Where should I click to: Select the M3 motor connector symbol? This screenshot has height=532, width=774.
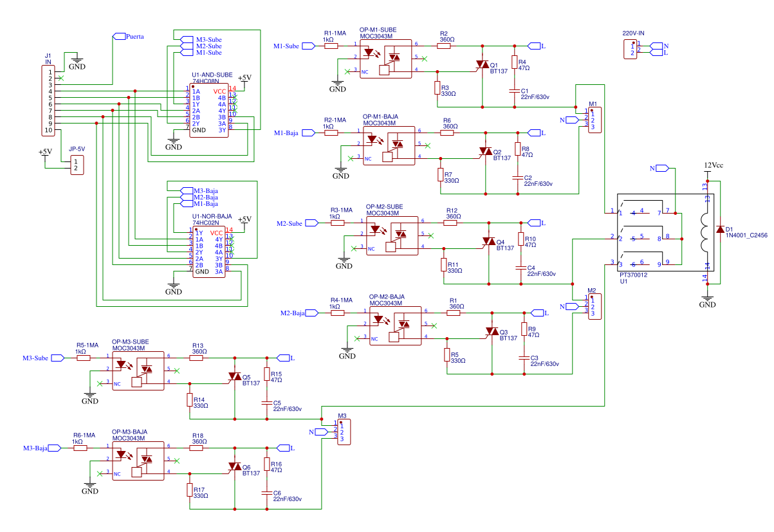pos(344,432)
